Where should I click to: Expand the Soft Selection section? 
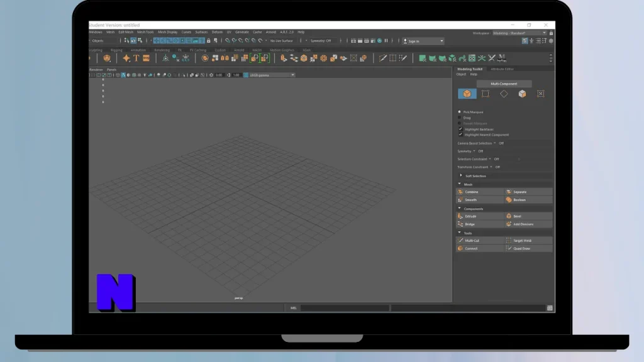(x=461, y=176)
